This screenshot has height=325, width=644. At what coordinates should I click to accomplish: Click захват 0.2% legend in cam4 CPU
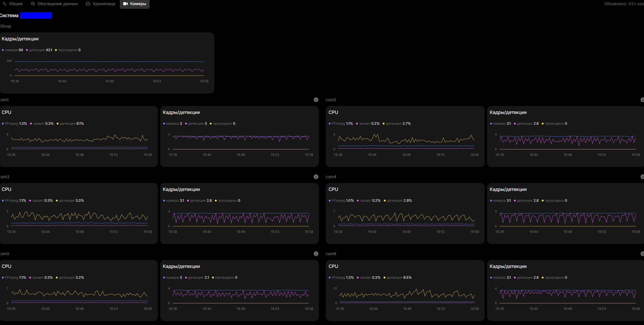click(x=369, y=201)
